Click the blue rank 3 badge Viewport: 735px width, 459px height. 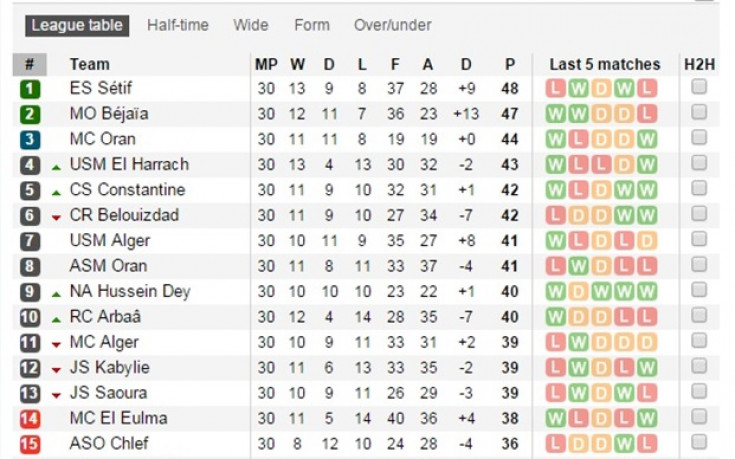click(30, 139)
